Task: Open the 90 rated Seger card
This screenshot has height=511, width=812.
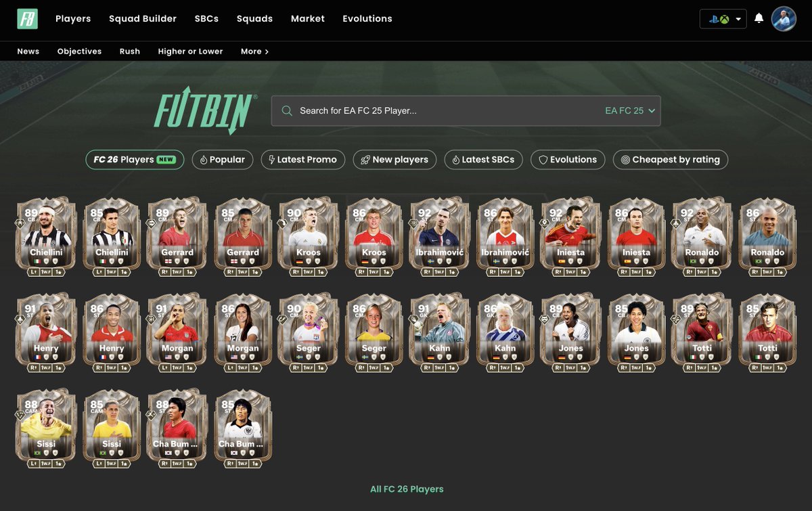Action: click(309, 333)
